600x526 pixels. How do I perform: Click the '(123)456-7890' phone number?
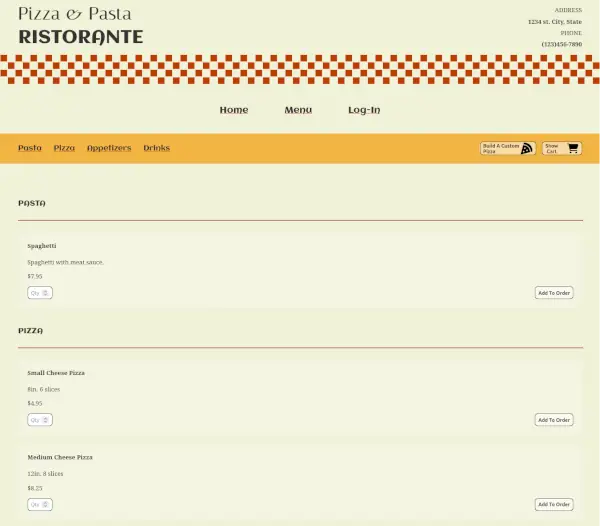pos(562,44)
